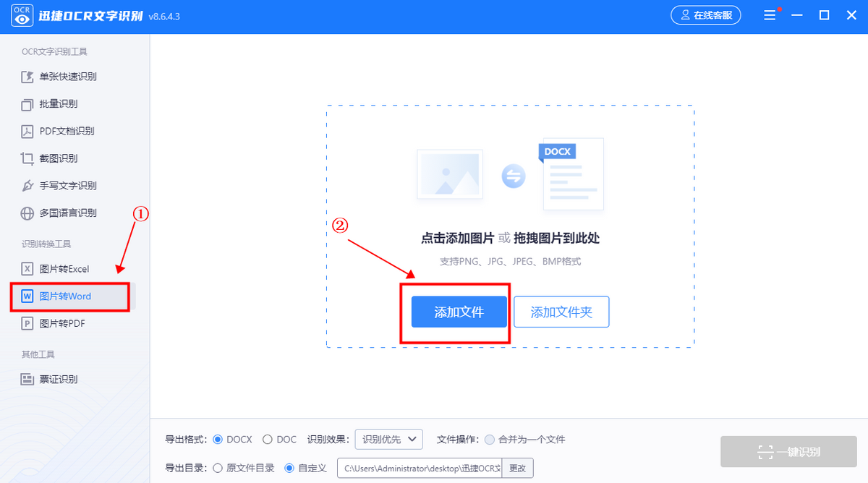Click the 其他工具 section header
Viewport: 868px width, 483px height.
(x=38, y=354)
